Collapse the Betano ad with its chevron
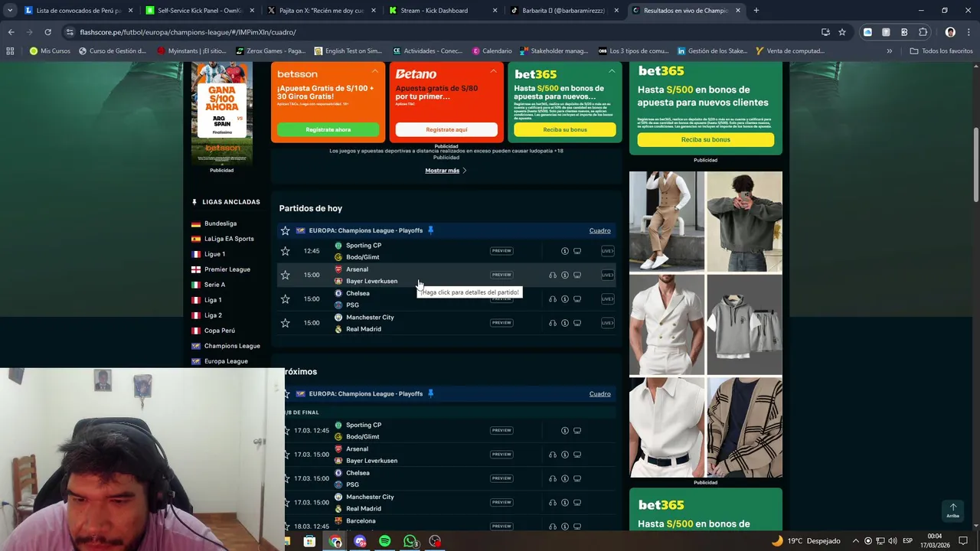 click(493, 71)
